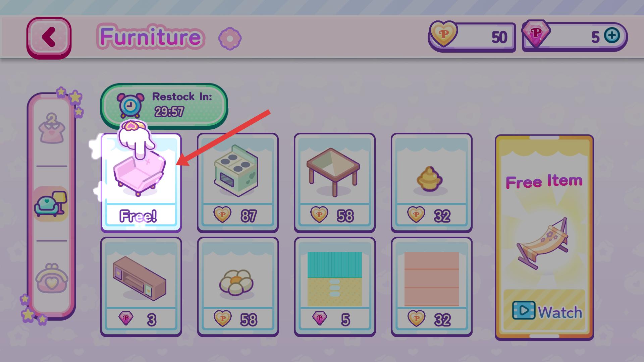
Task: Tap the Free! label on armchair card
Action: (x=138, y=216)
